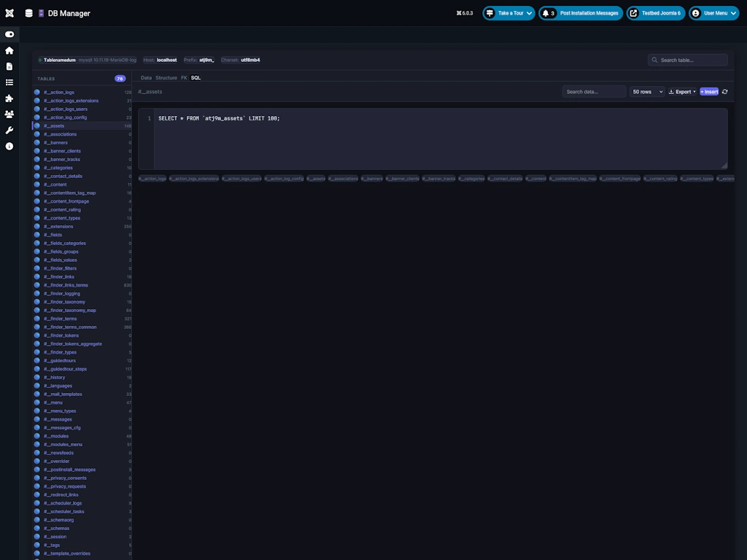The height and width of the screenshot is (560, 747).
Task: Open the Menus list sidebar icon
Action: 9,82
